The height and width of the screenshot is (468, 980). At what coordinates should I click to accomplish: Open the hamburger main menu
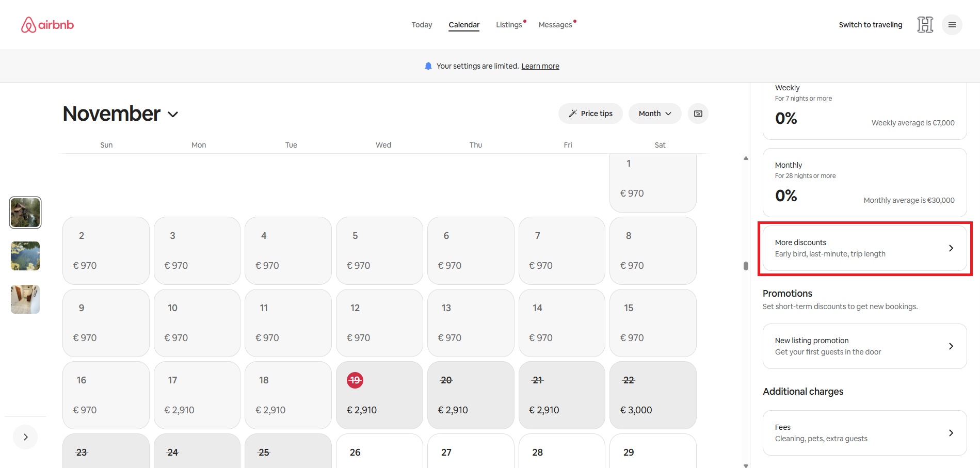952,25
